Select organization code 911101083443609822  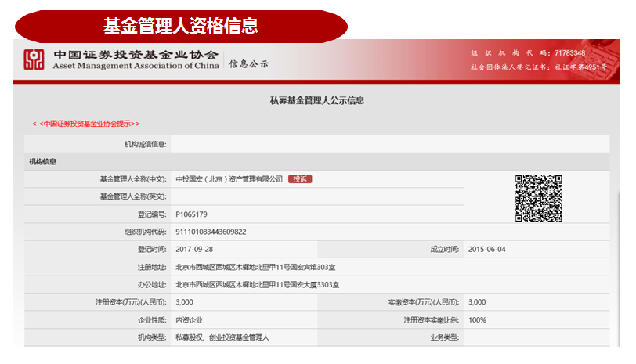211,232
